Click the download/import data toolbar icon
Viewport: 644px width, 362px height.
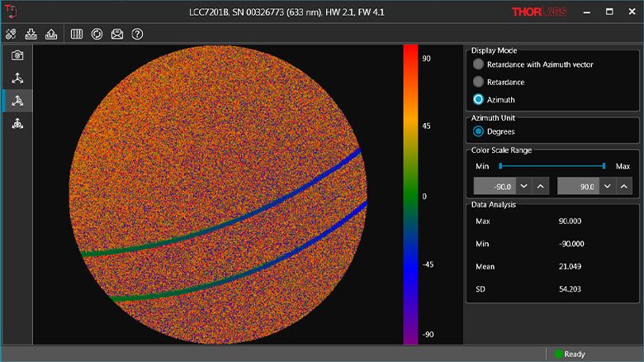pyautogui.click(x=32, y=34)
